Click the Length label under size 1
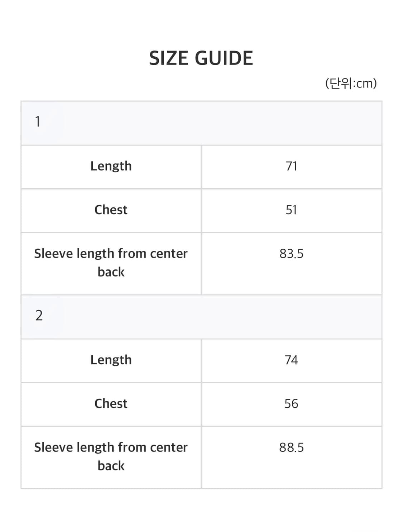The width and height of the screenshot is (403, 532). click(x=111, y=166)
